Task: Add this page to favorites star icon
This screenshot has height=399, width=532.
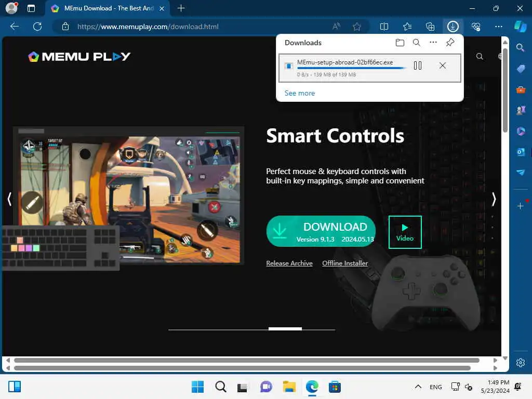Action: [x=356, y=26]
